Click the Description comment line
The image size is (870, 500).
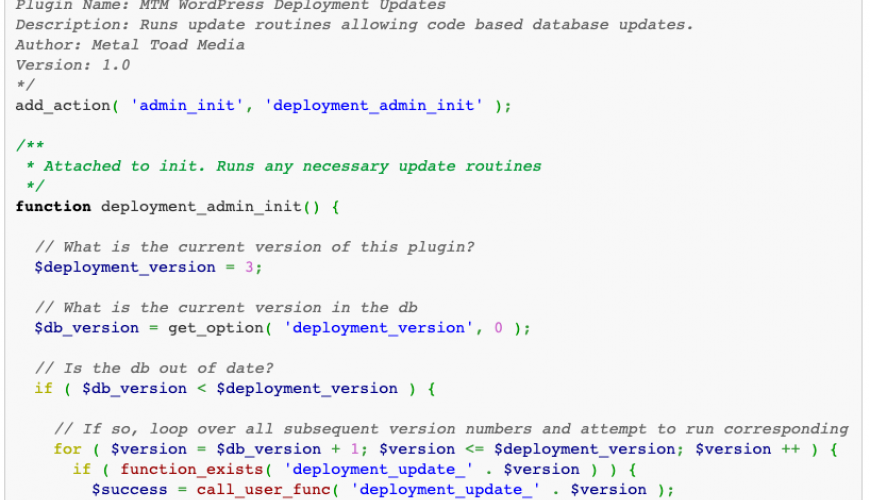(354, 24)
